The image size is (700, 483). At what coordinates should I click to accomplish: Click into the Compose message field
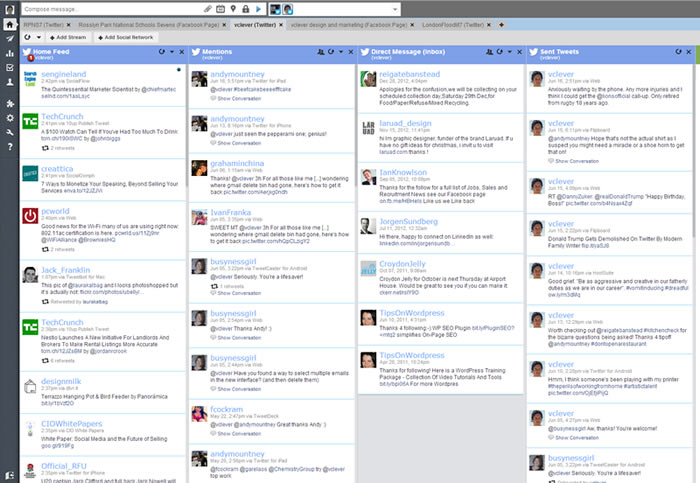click(x=112, y=9)
